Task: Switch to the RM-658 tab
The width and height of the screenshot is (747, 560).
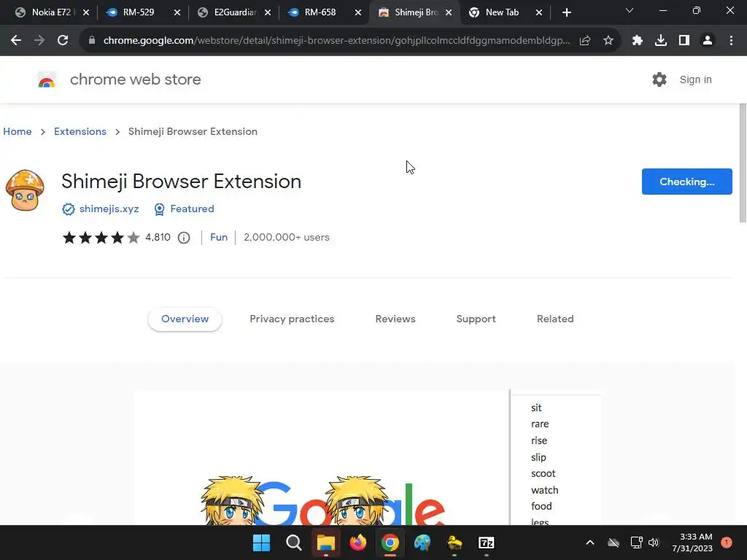Action: 320,12
